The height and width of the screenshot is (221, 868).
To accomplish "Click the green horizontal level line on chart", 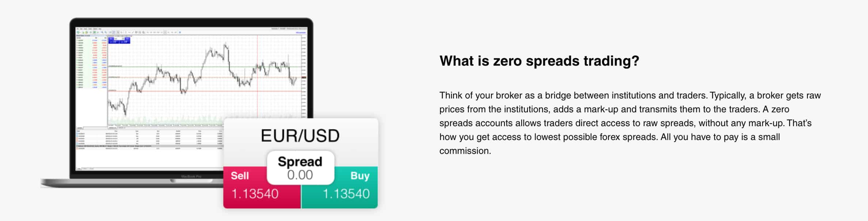I will (x=205, y=66).
